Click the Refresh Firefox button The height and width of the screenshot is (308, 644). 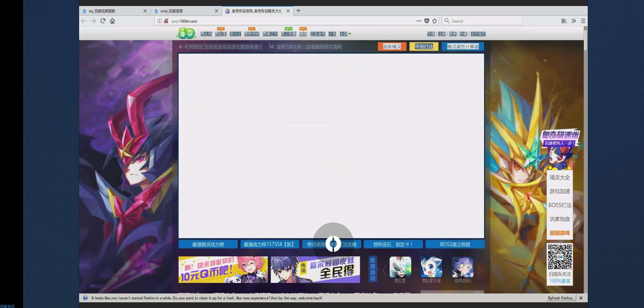pyautogui.click(x=561, y=298)
